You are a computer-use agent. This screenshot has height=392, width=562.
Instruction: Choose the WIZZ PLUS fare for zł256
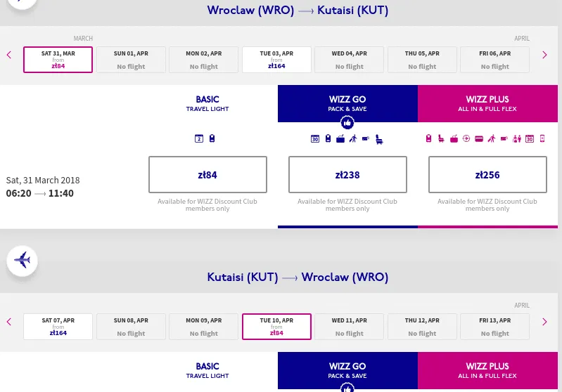487,174
